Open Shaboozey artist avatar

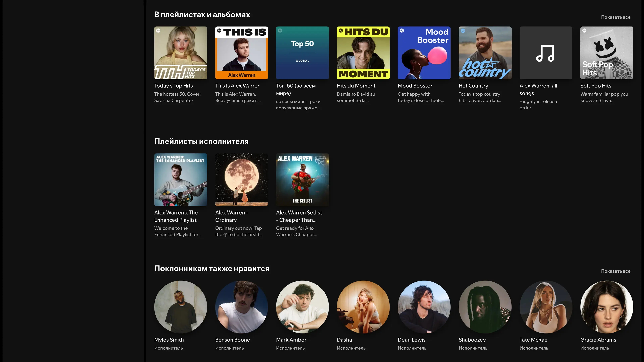tap(485, 307)
